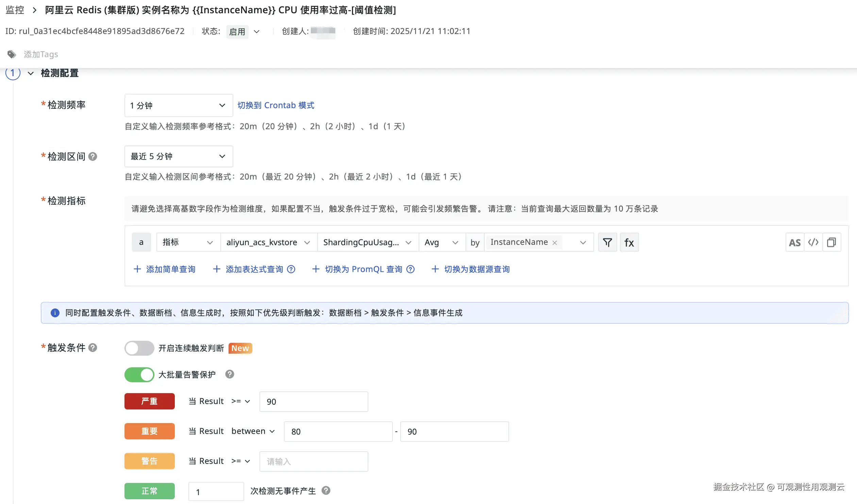
Task: Click the AS alias icon
Action: tap(795, 242)
